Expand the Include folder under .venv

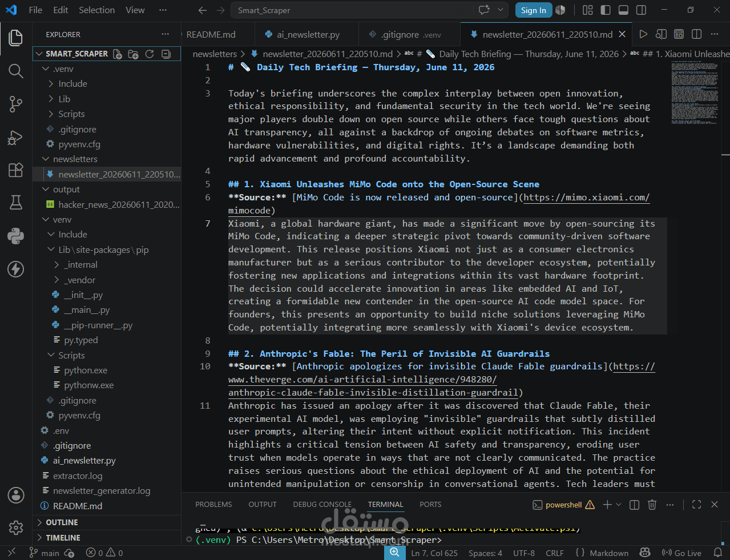tap(107, 83)
